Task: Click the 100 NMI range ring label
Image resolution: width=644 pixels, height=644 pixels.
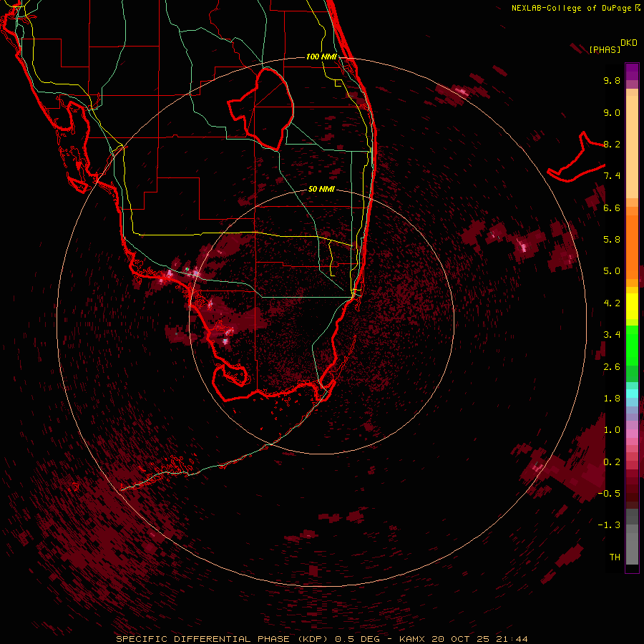Action: point(321,57)
